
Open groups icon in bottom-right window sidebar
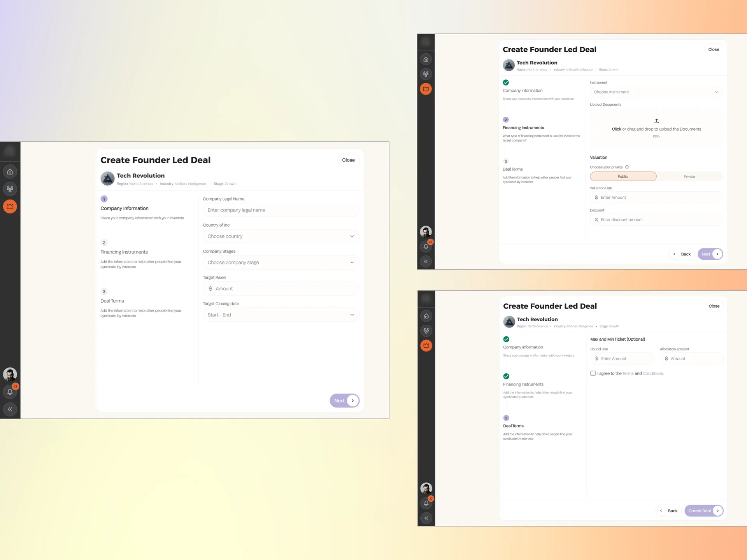pyautogui.click(x=426, y=331)
